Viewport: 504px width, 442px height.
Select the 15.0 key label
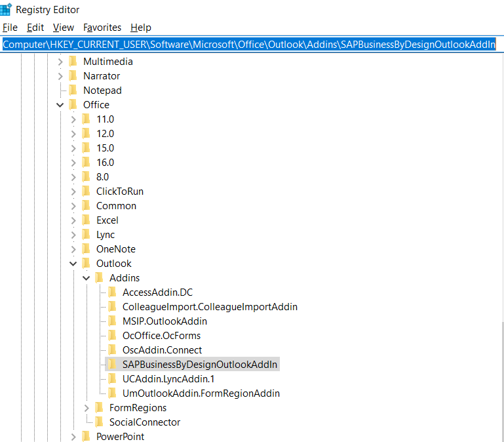point(105,148)
